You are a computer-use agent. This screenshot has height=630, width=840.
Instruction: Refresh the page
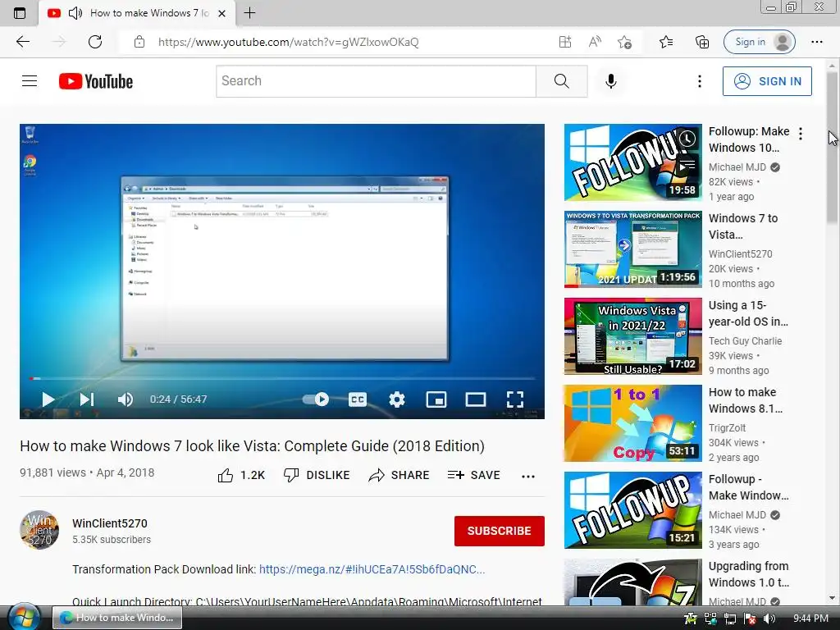click(95, 42)
